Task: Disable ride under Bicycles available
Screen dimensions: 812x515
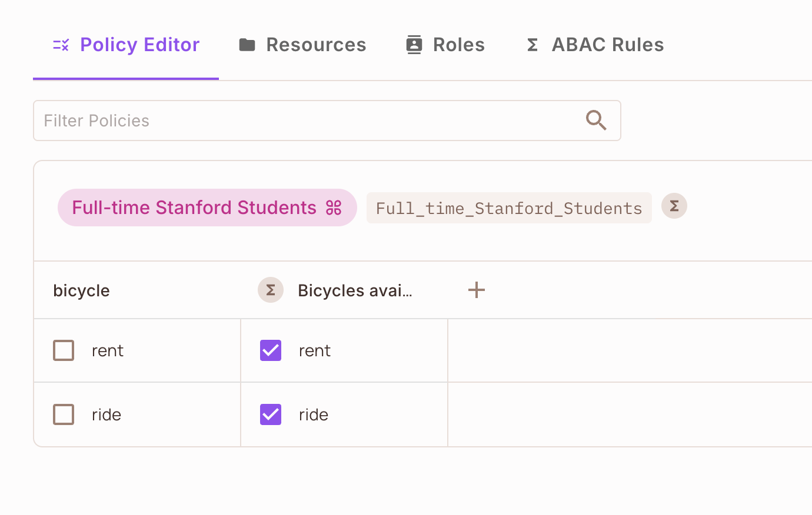Action: [x=270, y=414]
